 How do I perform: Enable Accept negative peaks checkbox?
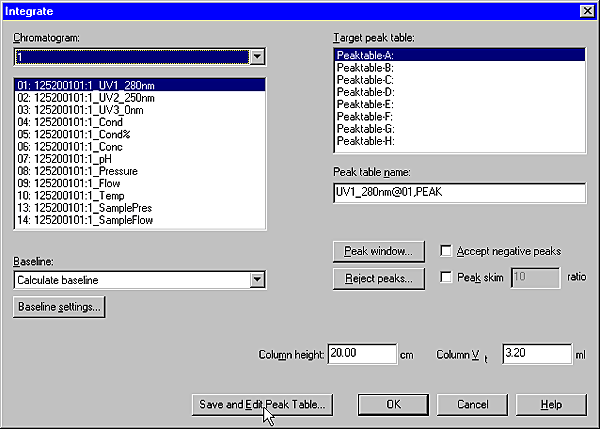(x=447, y=251)
